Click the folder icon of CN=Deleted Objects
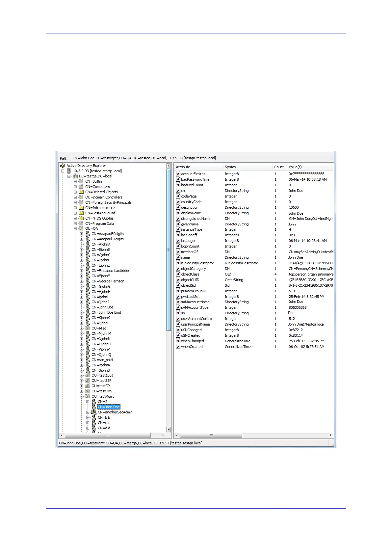This screenshot has width=392, height=554. [81, 192]
